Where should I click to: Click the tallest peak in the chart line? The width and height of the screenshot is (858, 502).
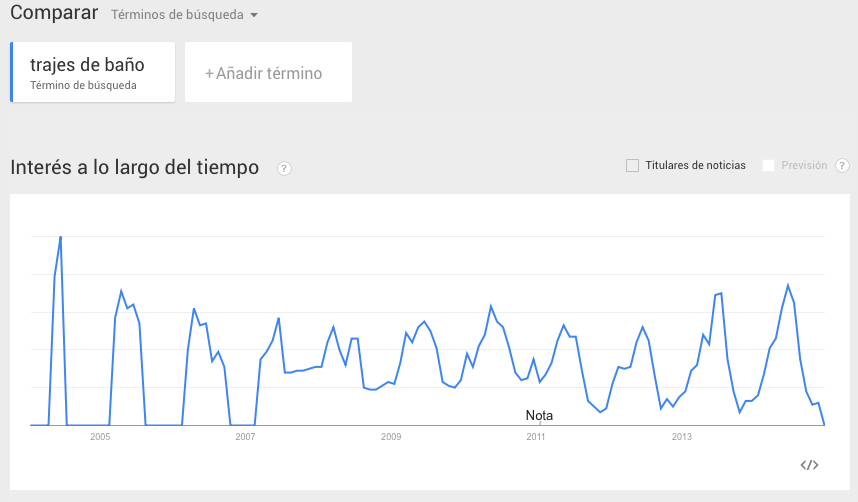click(x=61, y=237)
